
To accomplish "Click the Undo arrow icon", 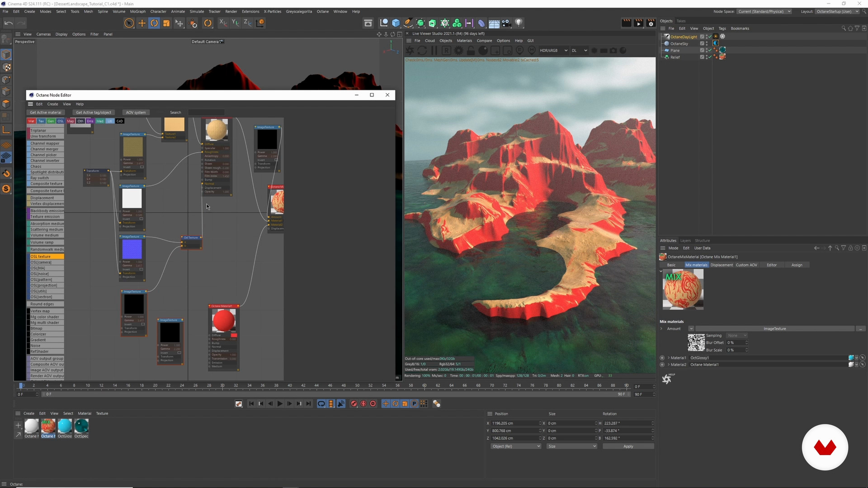I will point(9,23).
